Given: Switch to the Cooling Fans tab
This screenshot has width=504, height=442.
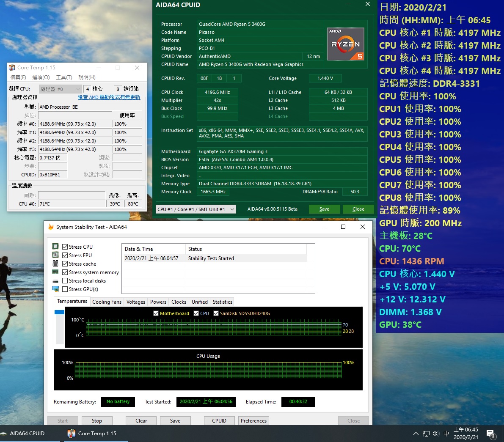Looking at the screenshot, I should (x=107, y=302).
